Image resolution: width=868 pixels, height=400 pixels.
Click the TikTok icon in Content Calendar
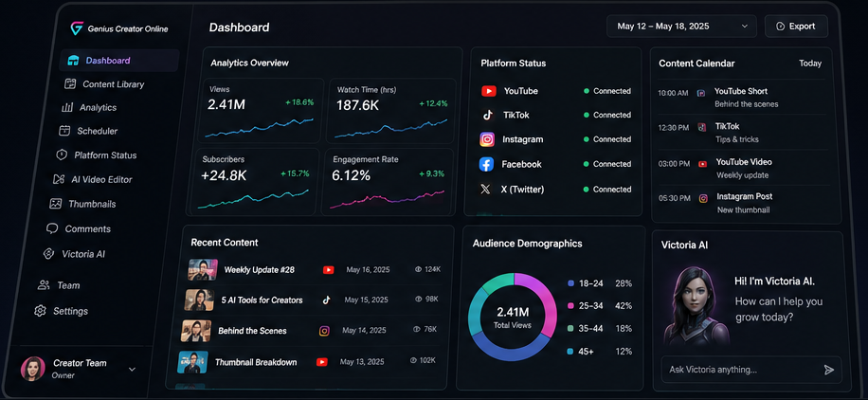[702, 127]
